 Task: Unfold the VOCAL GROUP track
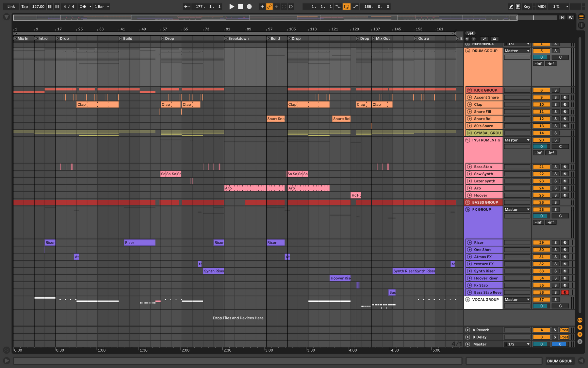click(467, 300)
